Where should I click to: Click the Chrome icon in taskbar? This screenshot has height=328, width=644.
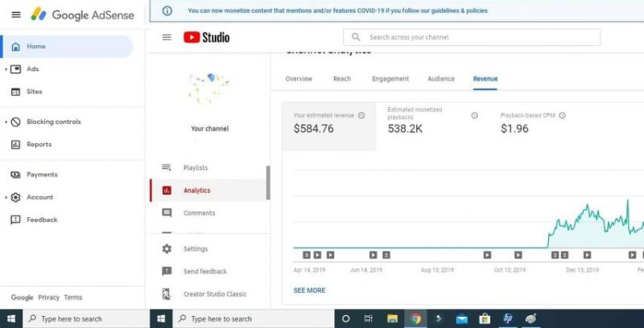point(415,318)
